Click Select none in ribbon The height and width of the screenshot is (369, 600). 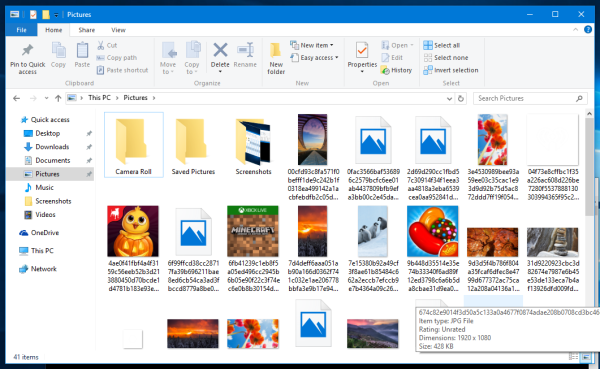446,57
